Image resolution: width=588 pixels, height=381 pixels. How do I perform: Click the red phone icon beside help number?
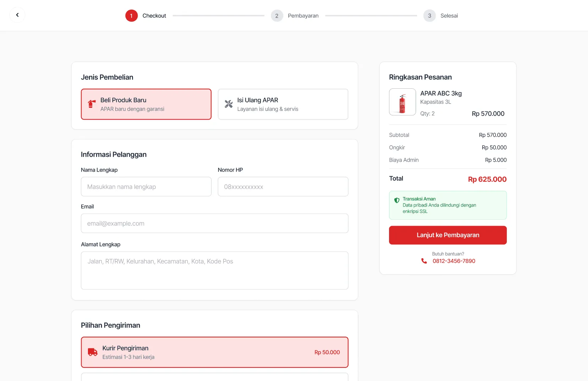(424, 261)
